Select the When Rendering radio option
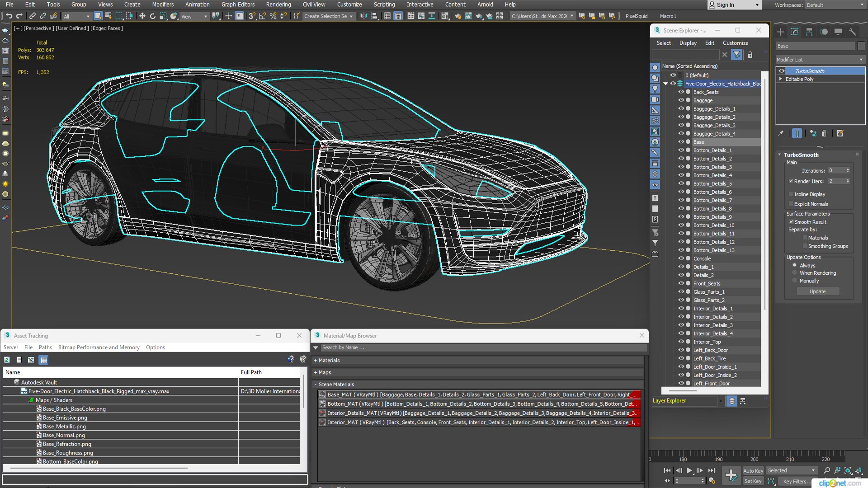868x488 pixels. tap(795, 273)
